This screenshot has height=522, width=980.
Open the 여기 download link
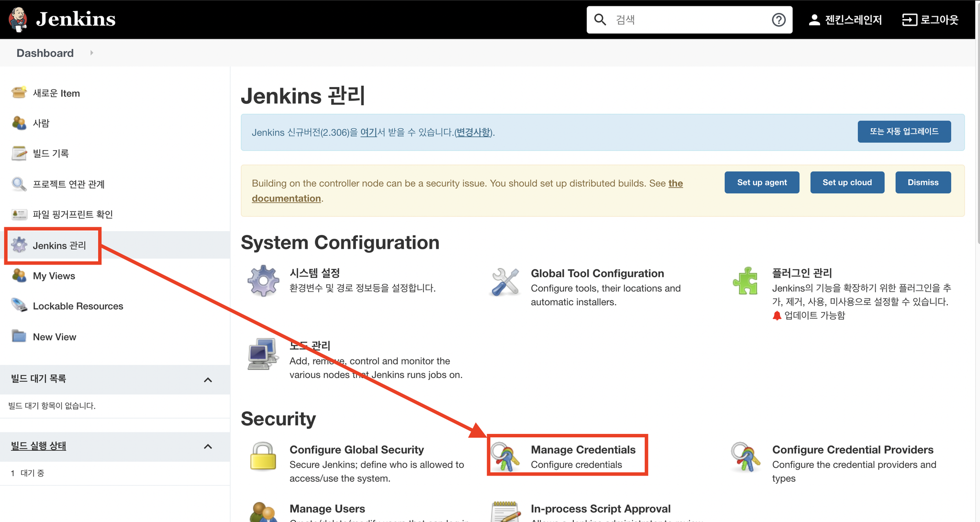pos(368,133)
